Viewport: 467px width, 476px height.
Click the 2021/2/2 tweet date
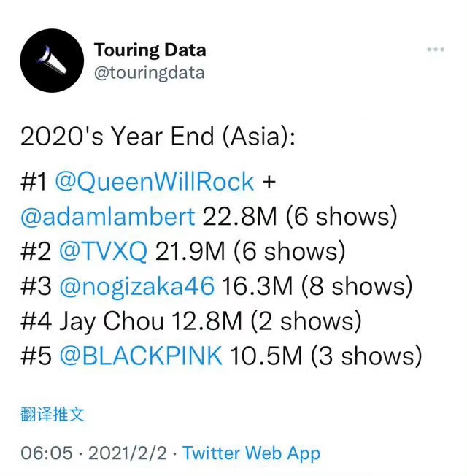point(128,453)
